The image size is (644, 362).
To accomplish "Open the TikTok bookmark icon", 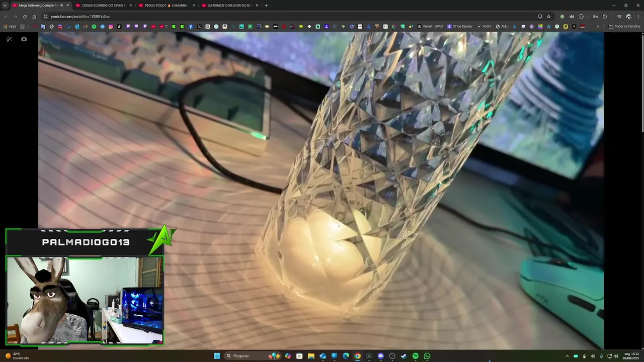I will pyautogui.click(x=119, y=26).
